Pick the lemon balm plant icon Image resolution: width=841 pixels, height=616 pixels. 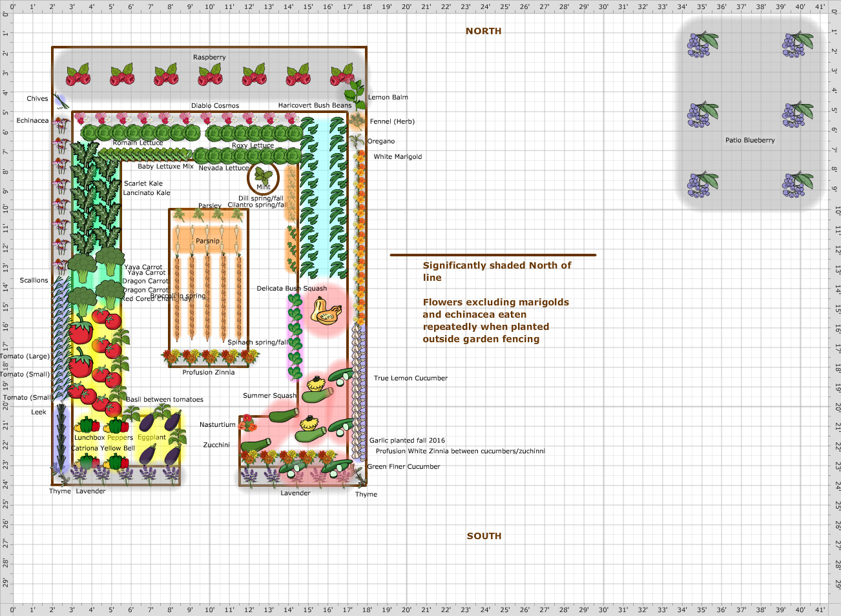355,94
